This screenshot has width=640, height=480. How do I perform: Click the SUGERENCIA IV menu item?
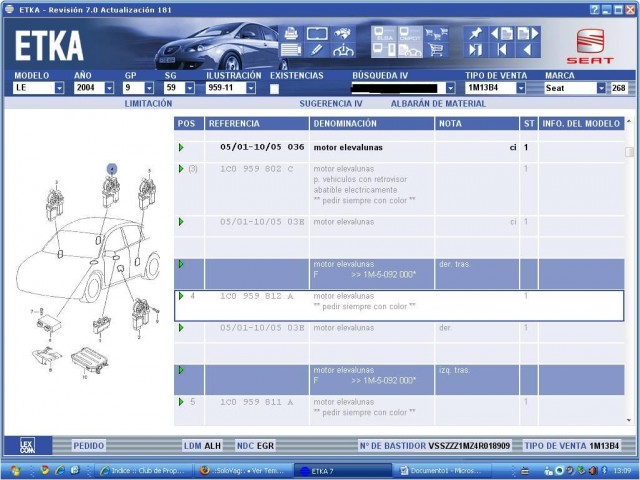coord(331,104)
